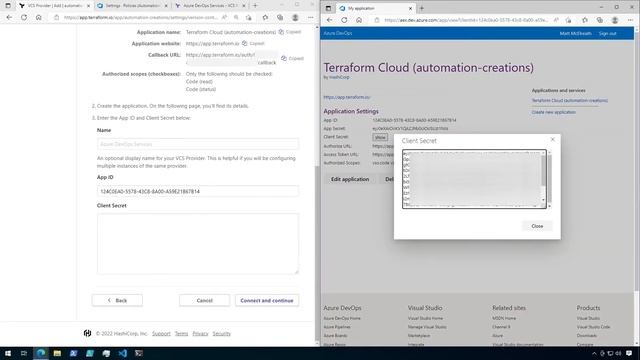Click Edit application button

coord(350,179)
